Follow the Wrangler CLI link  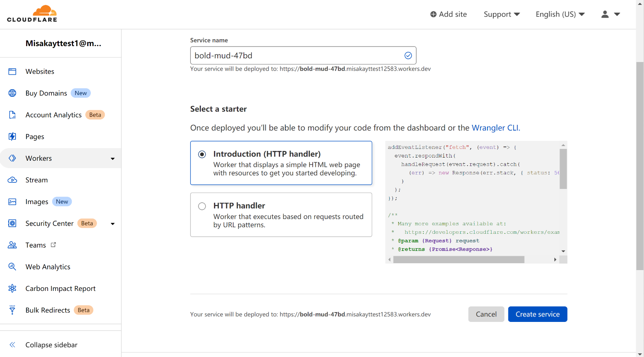point(495,128)
